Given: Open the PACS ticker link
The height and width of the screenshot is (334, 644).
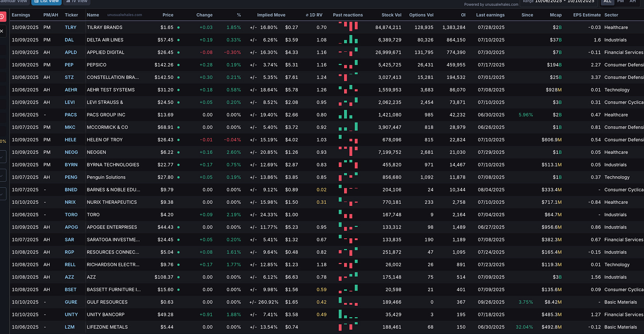Looking at the screenshot, I should (x=71, y=115).
